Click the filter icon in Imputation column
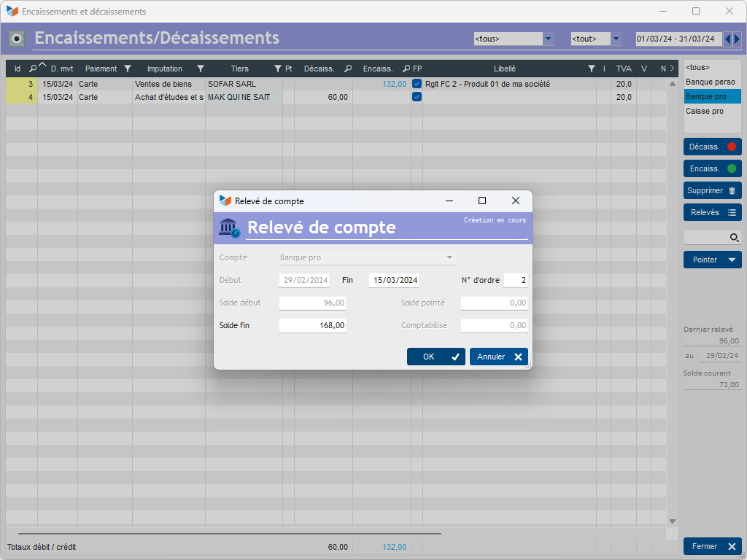 201,69
